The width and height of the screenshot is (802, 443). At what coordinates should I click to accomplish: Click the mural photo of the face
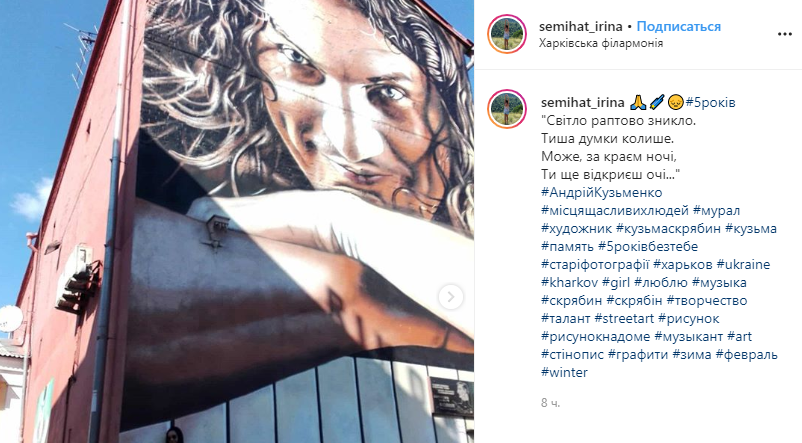tap(237, 222)
